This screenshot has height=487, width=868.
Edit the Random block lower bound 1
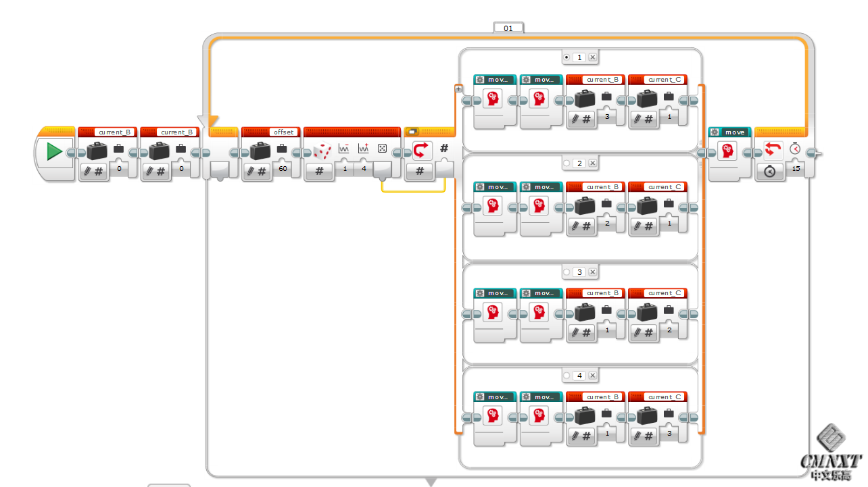(x=344, y=169)
